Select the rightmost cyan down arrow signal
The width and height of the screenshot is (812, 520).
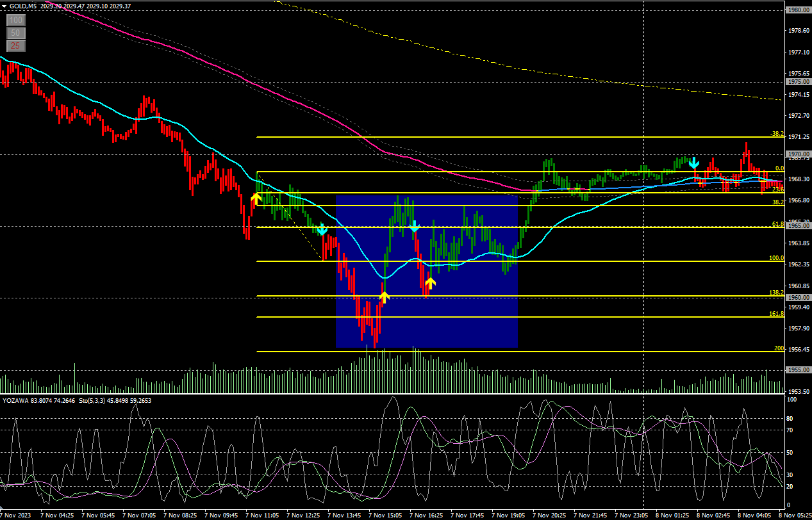pos(693,164)
